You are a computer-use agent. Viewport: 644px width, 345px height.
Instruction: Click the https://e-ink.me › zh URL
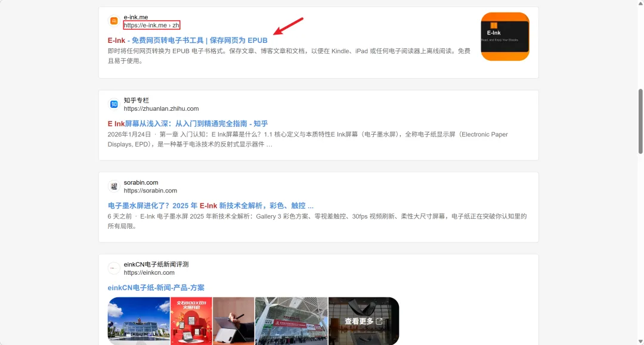(151, 25)
